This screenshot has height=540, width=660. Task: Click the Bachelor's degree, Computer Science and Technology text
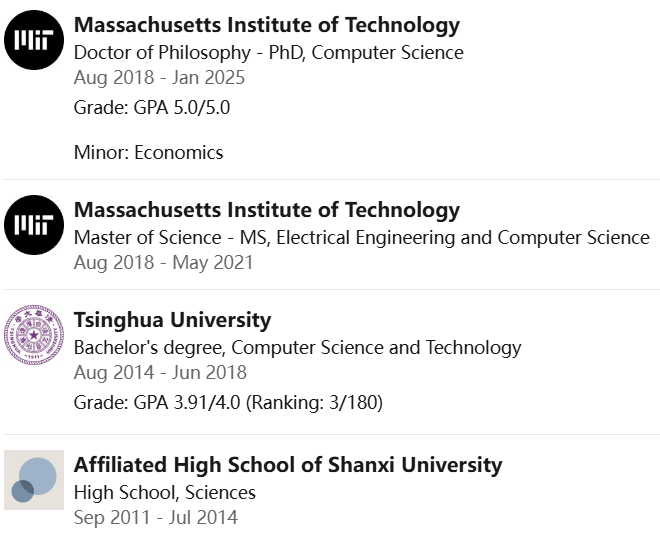point(298,347)
